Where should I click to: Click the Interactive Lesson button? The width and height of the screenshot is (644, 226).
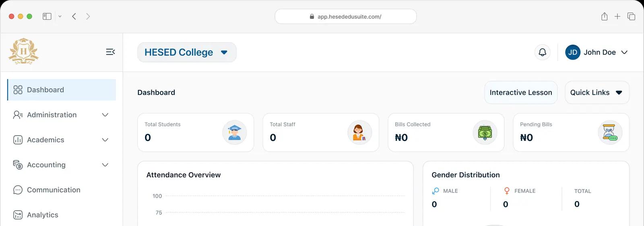pyautogui.click(x=521, y=92)
